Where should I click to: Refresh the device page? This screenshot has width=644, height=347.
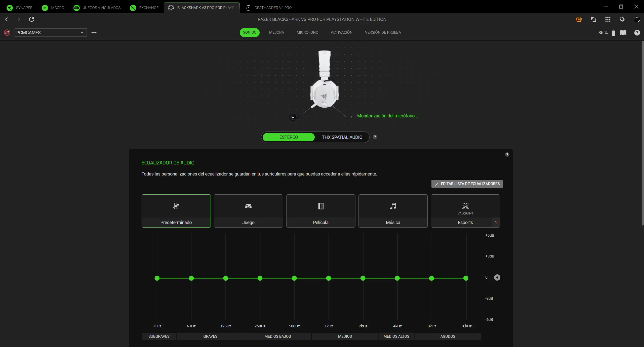31,19
